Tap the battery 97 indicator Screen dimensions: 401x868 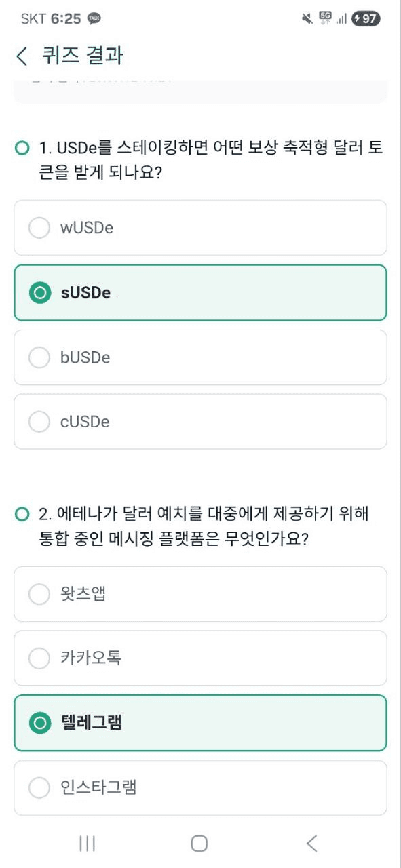[366, 18]
